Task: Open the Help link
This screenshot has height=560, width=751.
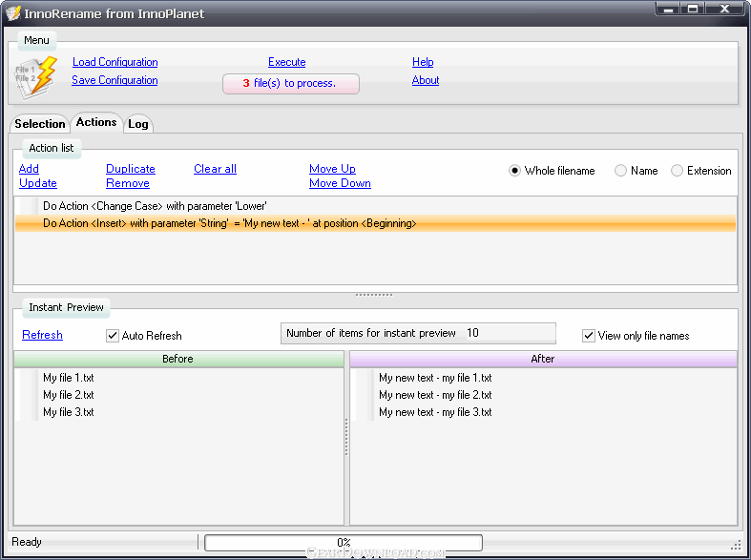Action: (x=423, y=62)
